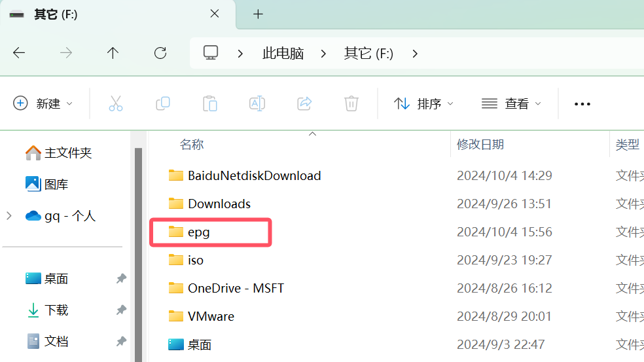
Task: Click the date 2024/10/4 14:29
Action: click(505, 176)
